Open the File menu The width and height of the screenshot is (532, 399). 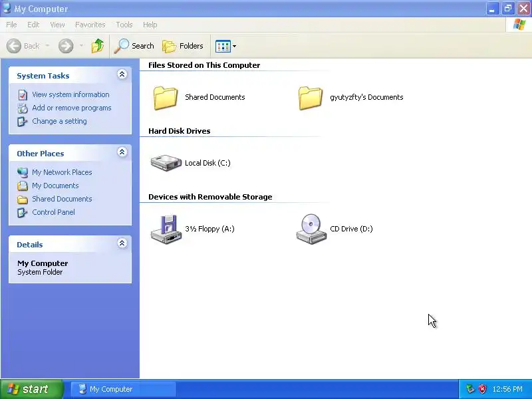(11, 25)
